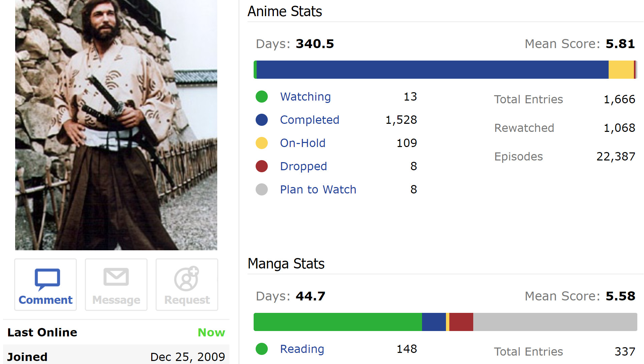Click the green Watching status dot
The height and width of the screenshot is (364, 644).
(262, 97)
